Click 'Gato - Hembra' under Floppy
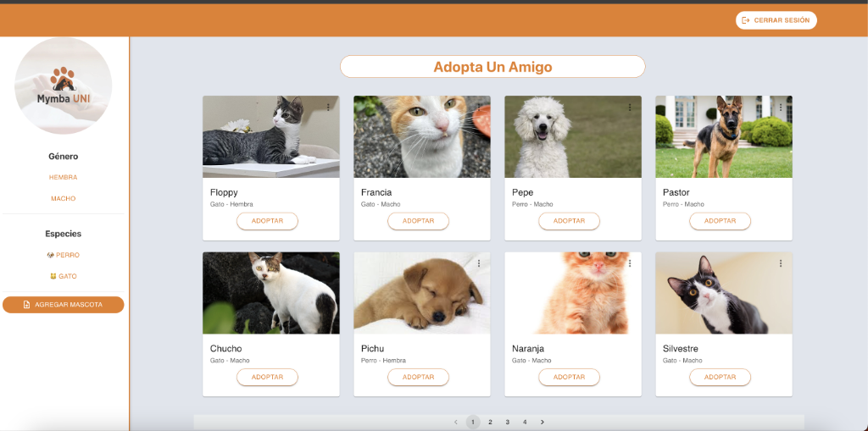The height and width of the screenshot is (431, 868). (x=231, y=205)
